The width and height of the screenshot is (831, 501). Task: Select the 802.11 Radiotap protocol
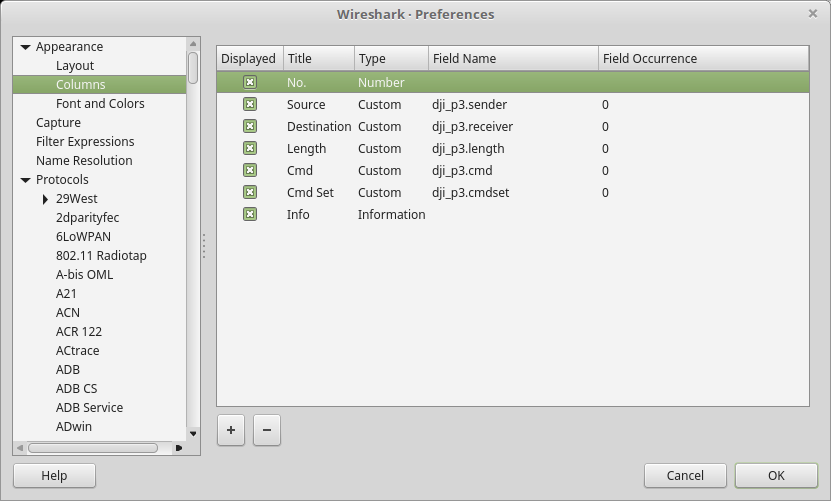101,255
